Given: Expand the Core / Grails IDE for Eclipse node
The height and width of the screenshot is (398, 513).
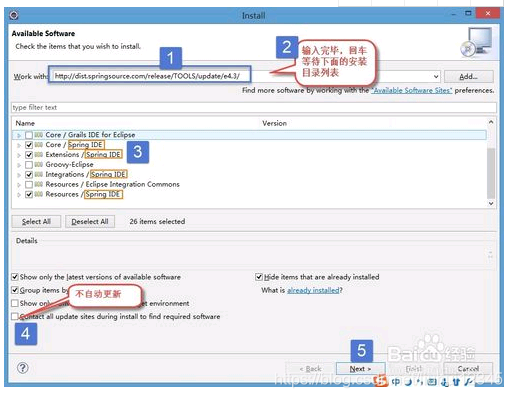Looking at the screenshot, I should (19, 135).
